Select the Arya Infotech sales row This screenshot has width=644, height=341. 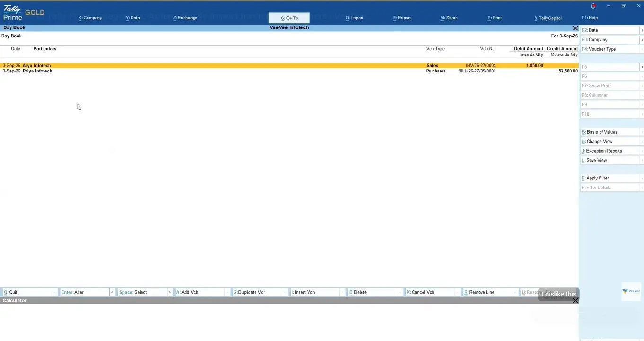[x=289, y=65]
